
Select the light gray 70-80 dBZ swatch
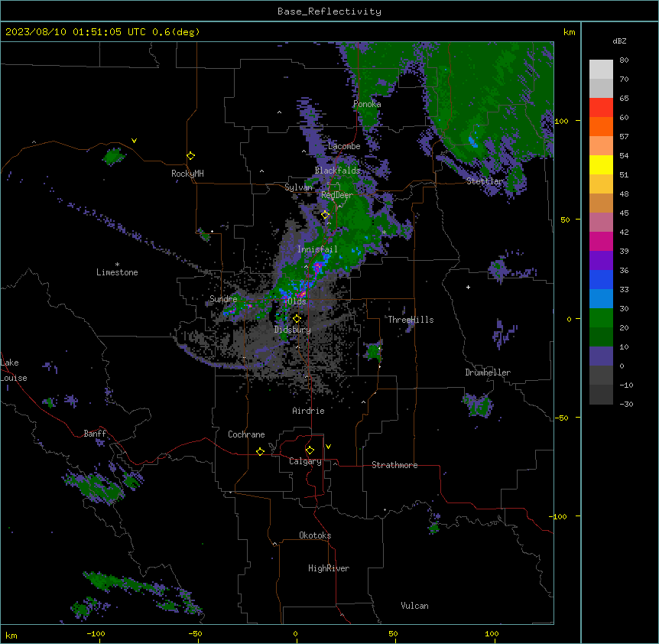pyautogui.click(x=601, y=70)
